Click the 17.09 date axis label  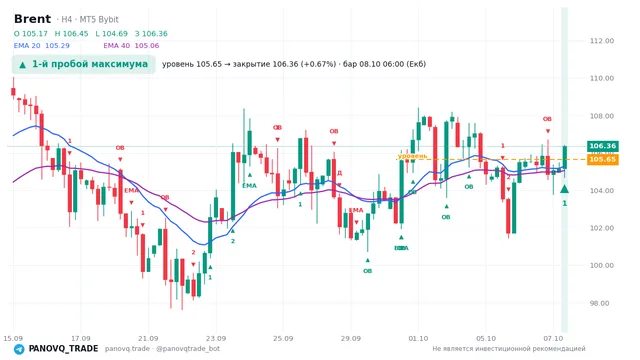(x=80, y=338)
